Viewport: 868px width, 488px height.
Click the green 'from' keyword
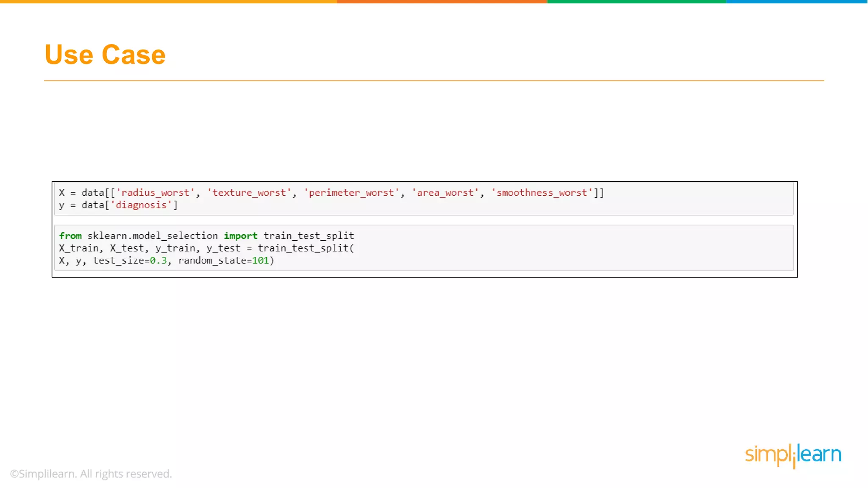pos(70,236)
